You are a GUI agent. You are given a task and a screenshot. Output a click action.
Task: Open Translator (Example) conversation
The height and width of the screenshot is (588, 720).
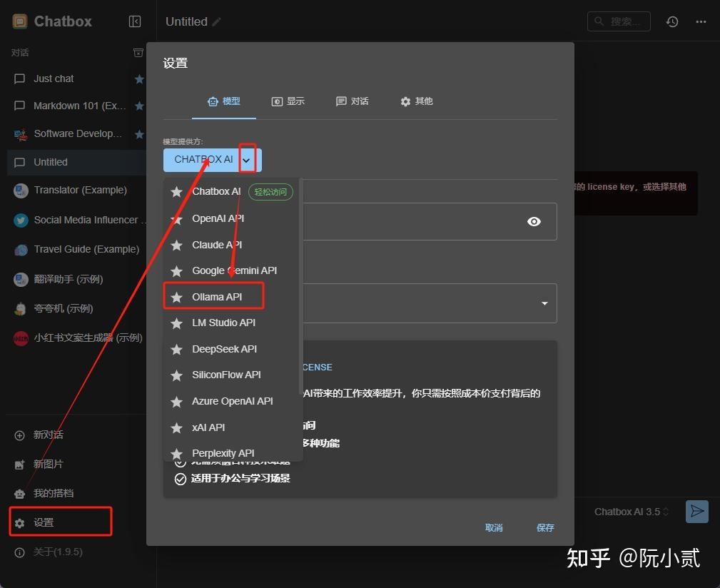pos(76,190)
